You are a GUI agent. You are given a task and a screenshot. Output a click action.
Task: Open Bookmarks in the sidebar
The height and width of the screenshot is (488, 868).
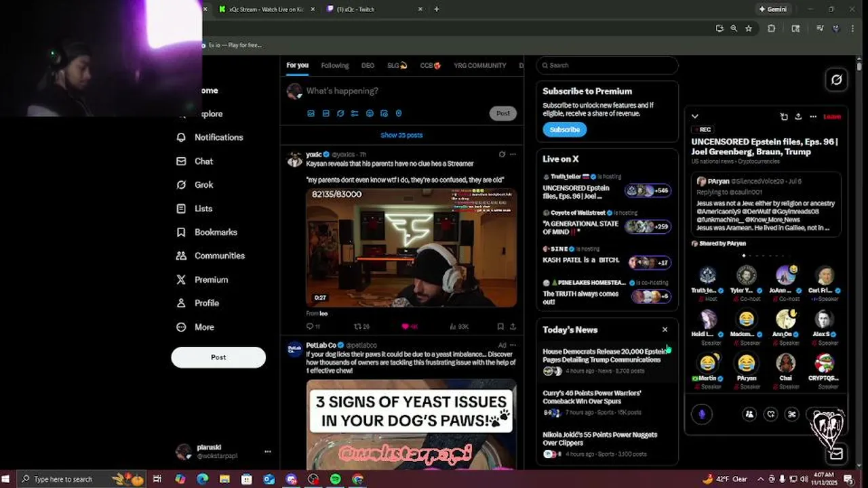coord(207,232)
